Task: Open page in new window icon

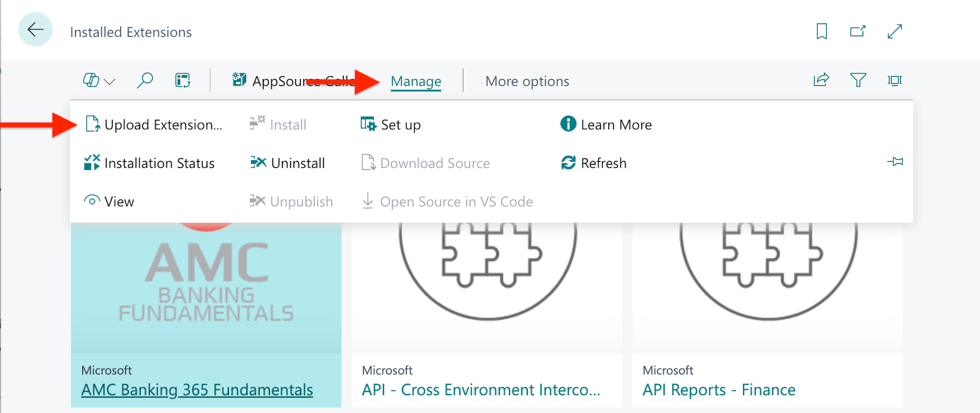Action: pyautogui.click(x=858, y=31)
